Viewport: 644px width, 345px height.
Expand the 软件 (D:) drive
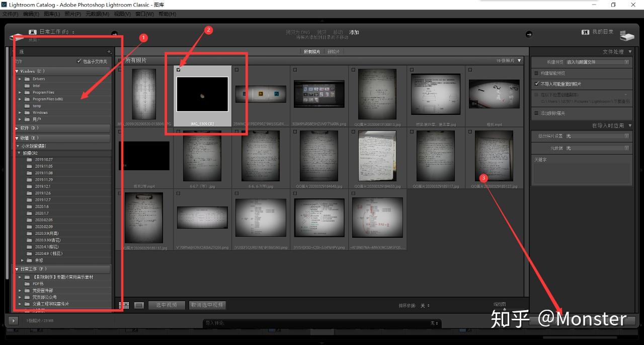(x=17, y=128)
